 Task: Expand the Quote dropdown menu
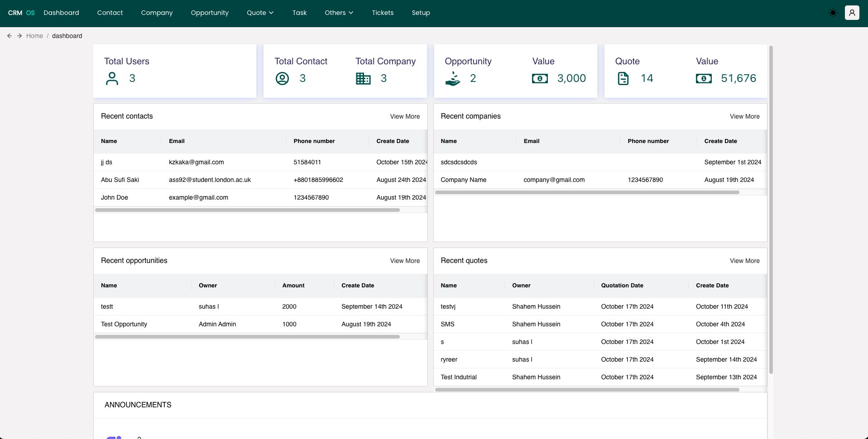coord(260,13)
